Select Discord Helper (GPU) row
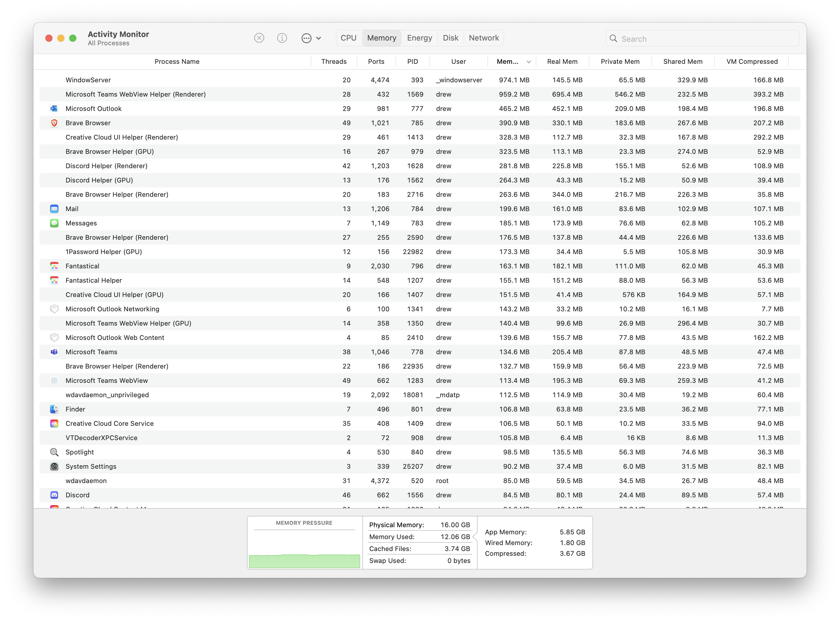The image size is (840, 622). pyautogui.click(x=420, y=180)
